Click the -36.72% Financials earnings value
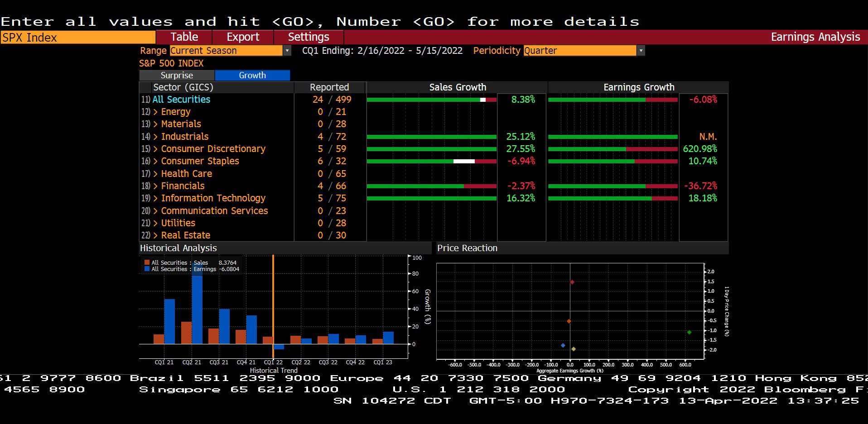Viewport: 868px width, 424px height. [x=700, y=186]
